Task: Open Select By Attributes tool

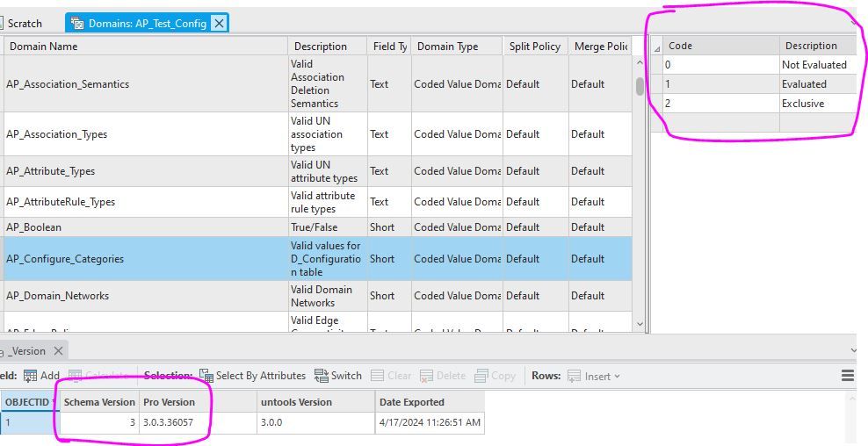Action: tap(252, 376)
